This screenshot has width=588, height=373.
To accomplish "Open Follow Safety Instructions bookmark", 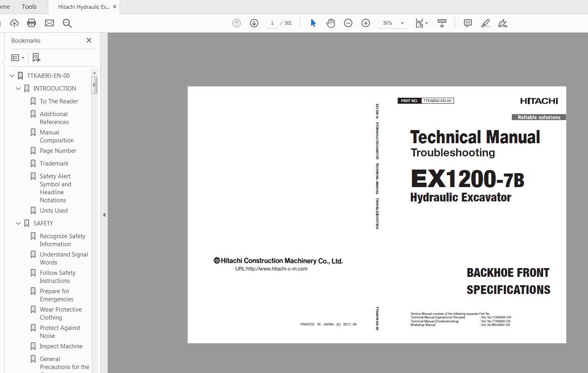I will (x=57, y=276).
